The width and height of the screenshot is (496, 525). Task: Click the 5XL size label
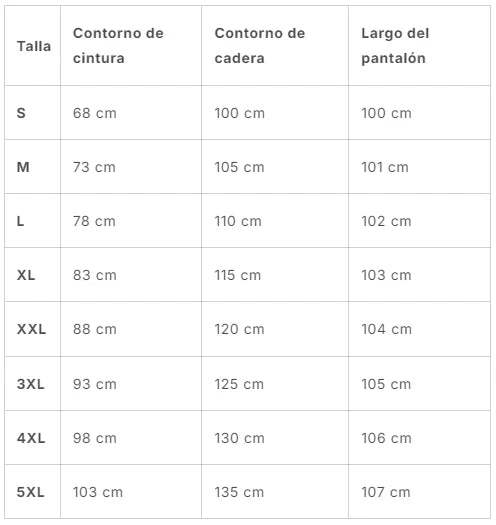pos(30,492)
